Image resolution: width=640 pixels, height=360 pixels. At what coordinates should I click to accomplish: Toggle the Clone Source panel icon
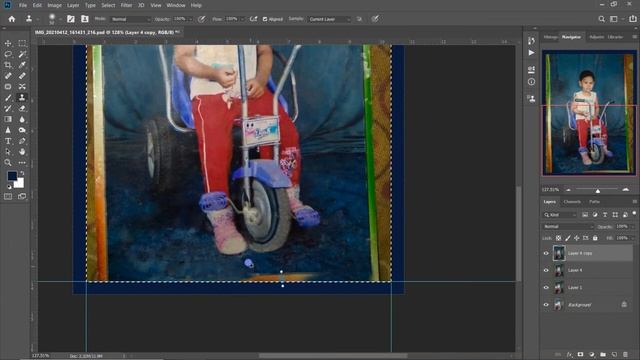pos(84,19)
